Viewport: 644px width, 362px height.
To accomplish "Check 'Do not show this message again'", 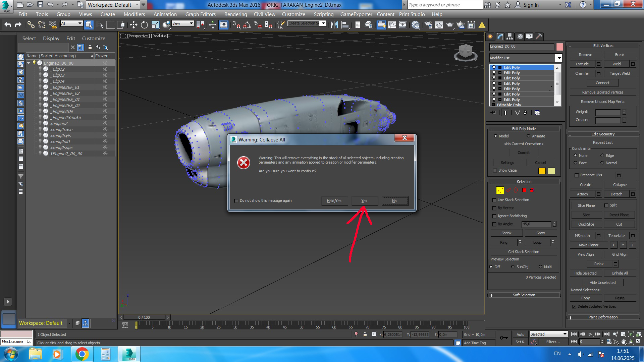I will coord(236,201).
